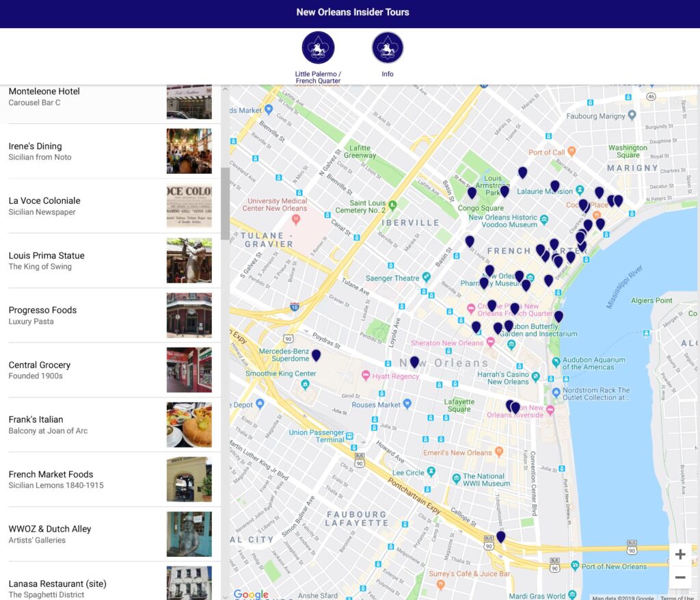Click the Mardi Gras World marker
The image size is (700, 600).
pyautogui.click(x=572, y=595)
